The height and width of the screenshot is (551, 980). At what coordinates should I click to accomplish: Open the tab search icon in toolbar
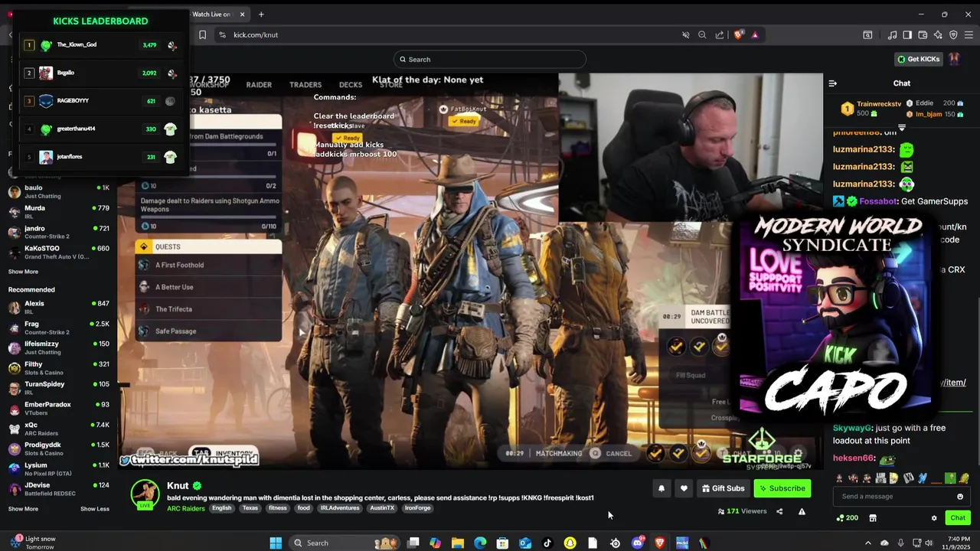pos(867,34)
